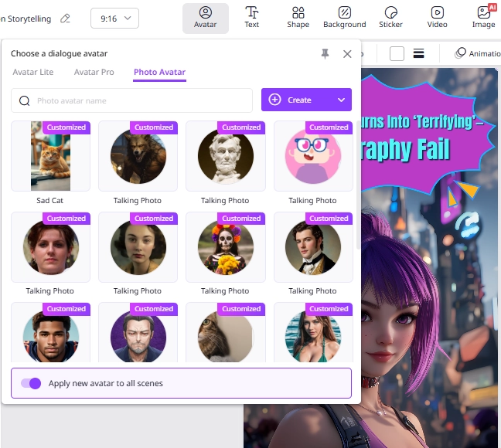Screen dimensions: 501x448
Task: Open the 9:16 aspect ratio dropdown
Action: click(114, 17)
